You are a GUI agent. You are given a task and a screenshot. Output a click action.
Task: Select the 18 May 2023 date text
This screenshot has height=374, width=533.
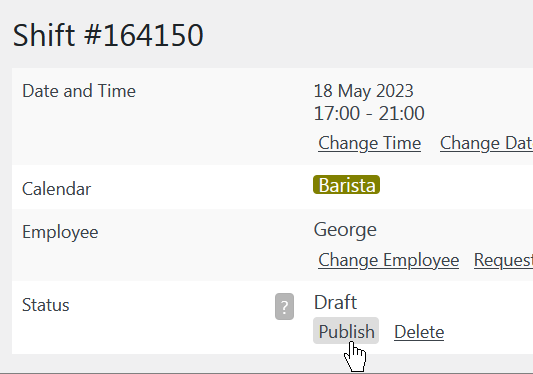(363, 91)
